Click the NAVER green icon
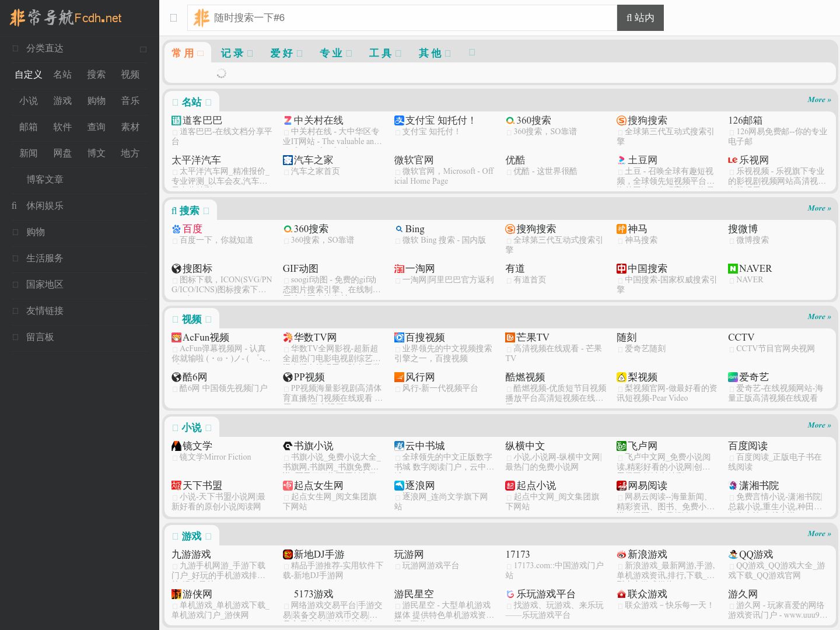 pos(733,269)
